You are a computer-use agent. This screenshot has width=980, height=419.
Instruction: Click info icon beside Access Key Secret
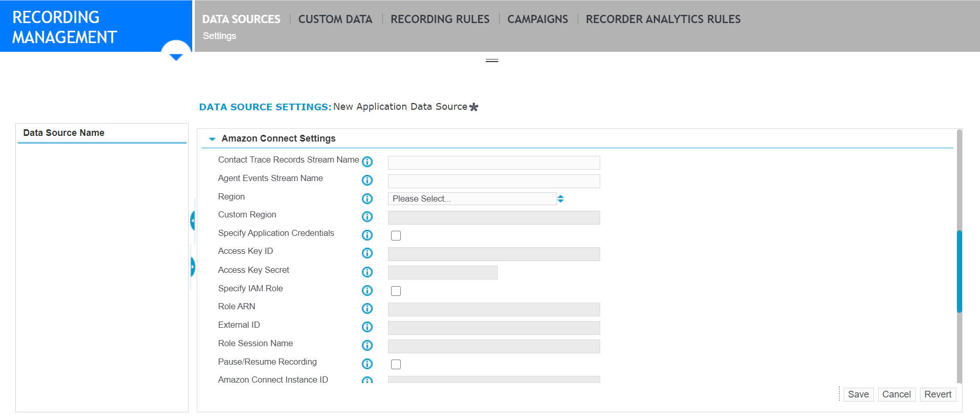(367, 272)
